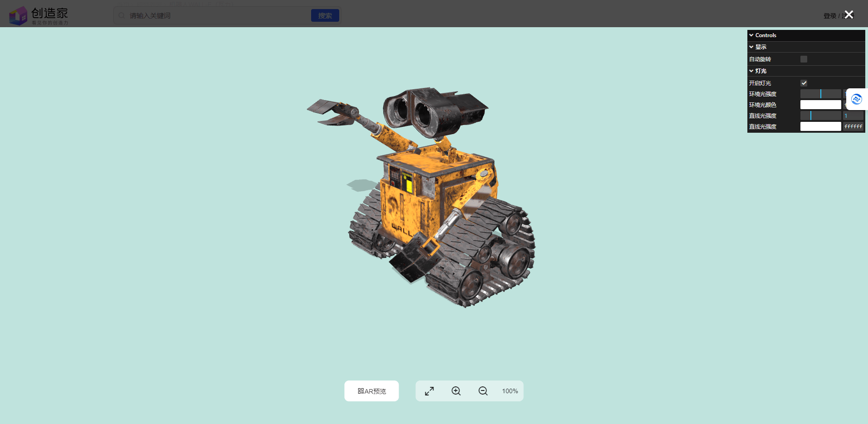Click the zoom in magnifier icon
The width and height of the screenshot is (868, 424).
(456, 391)
